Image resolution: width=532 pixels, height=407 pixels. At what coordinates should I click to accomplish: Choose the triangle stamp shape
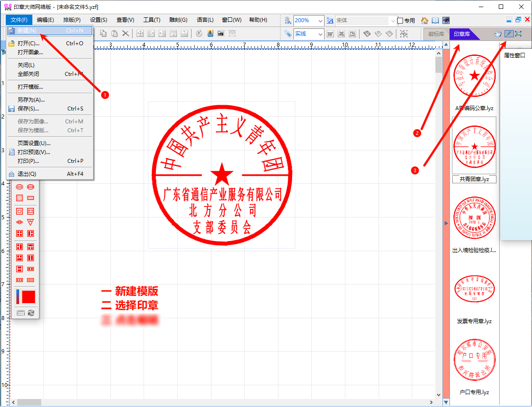[x=31, y=222]
